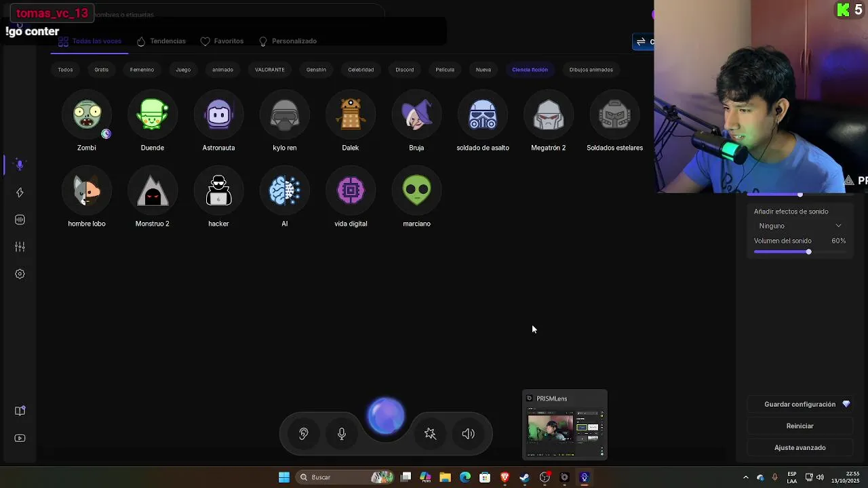868x488 pixels.
Task: Pick the vida digital voice
Action: point(351,191)
